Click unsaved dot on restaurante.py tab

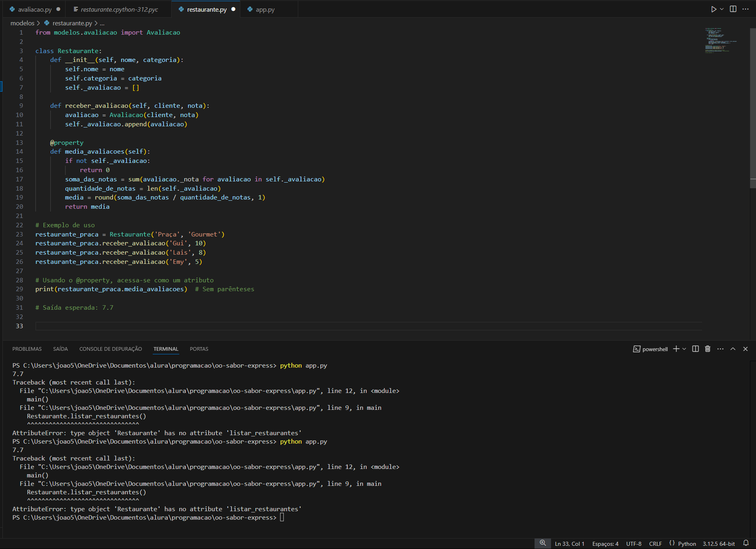pos(233,9)
